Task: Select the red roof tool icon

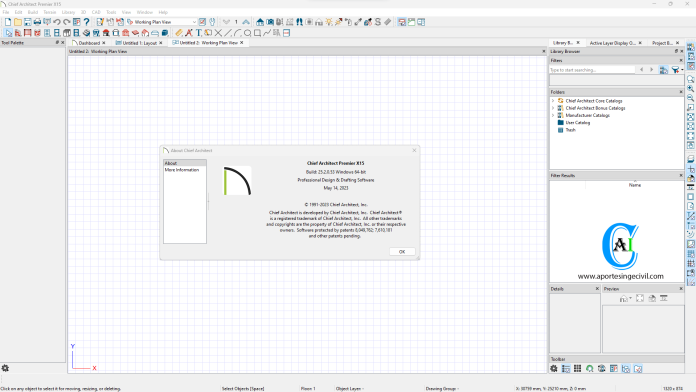Action: point(106,33)
